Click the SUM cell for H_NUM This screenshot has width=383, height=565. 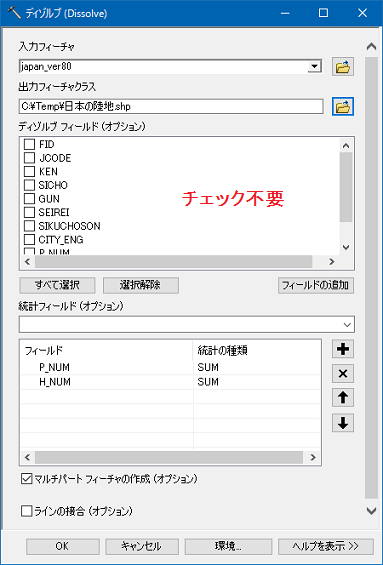[256, 382]
